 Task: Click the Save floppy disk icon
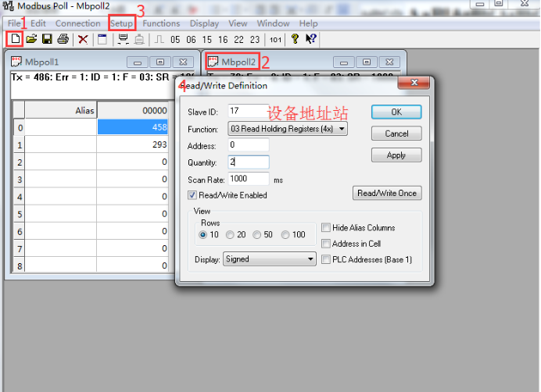point(47,39)
